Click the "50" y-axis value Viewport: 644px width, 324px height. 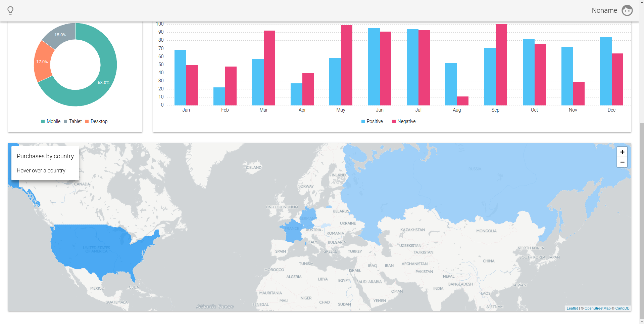pyautogui.click(x=161, y=65)
